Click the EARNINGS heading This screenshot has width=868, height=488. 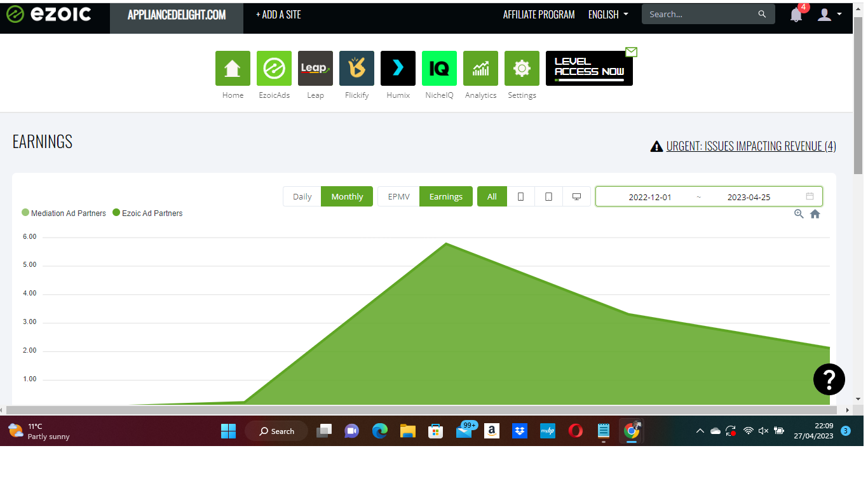[x=43, y=142]
